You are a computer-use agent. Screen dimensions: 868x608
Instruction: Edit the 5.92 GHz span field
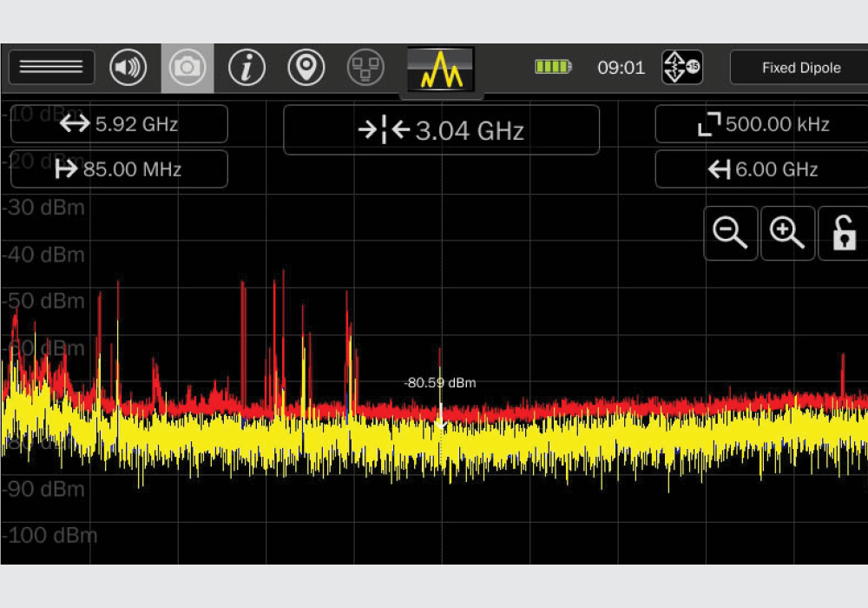tap(119, 124)
